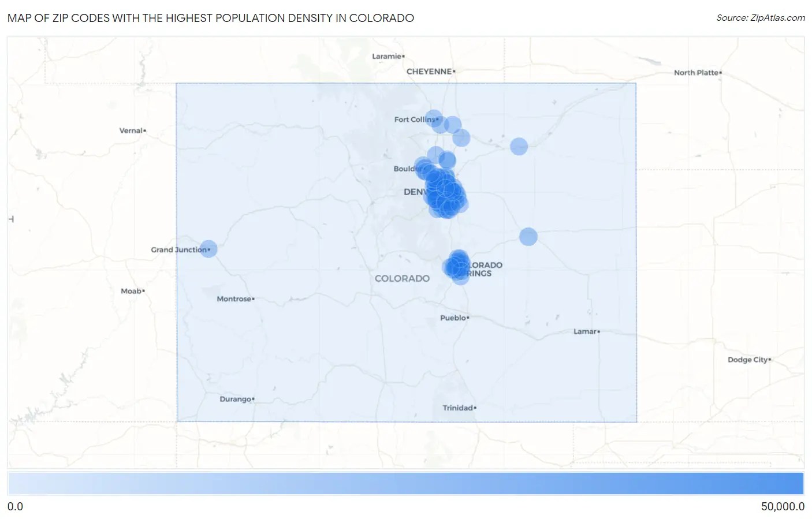Click the map title text
812x519 pixels.
click(211, 18)
